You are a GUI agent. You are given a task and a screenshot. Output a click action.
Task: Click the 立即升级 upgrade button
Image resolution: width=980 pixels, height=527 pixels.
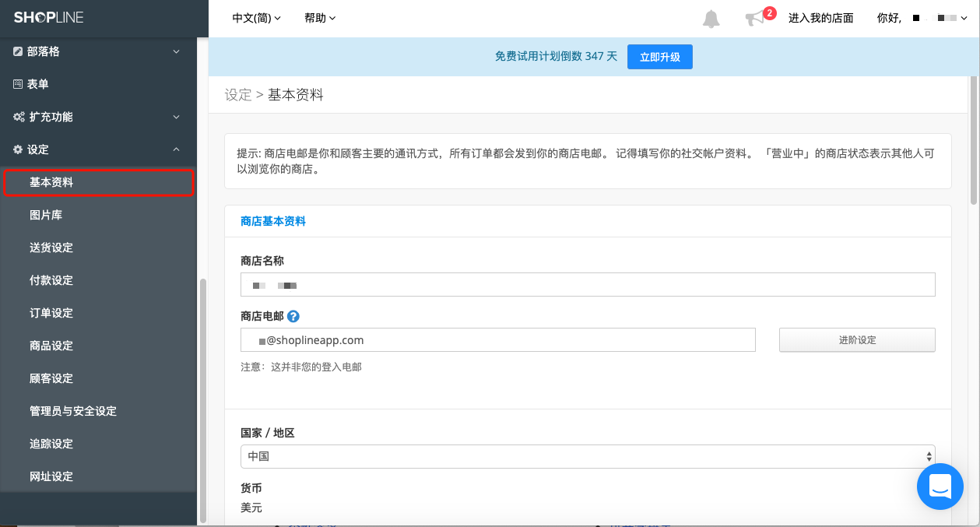coord(659,57)
